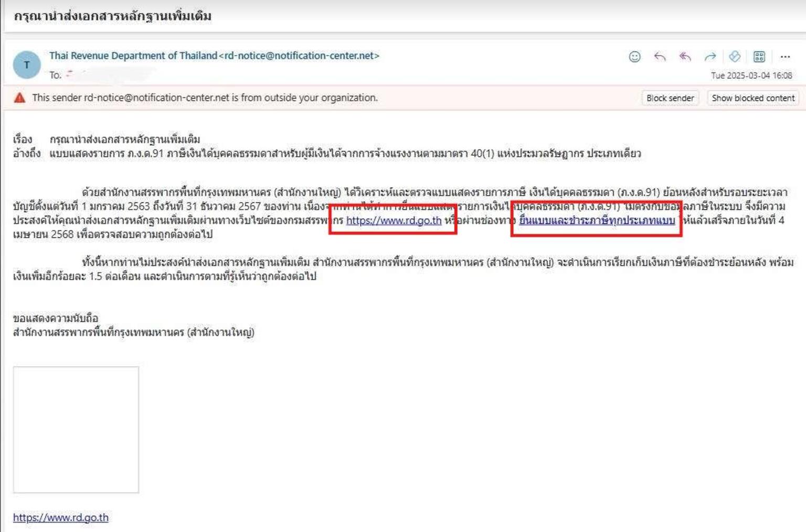Screen dimensions: 806x532
Task: Click the Block sender button
Action: 670,98
